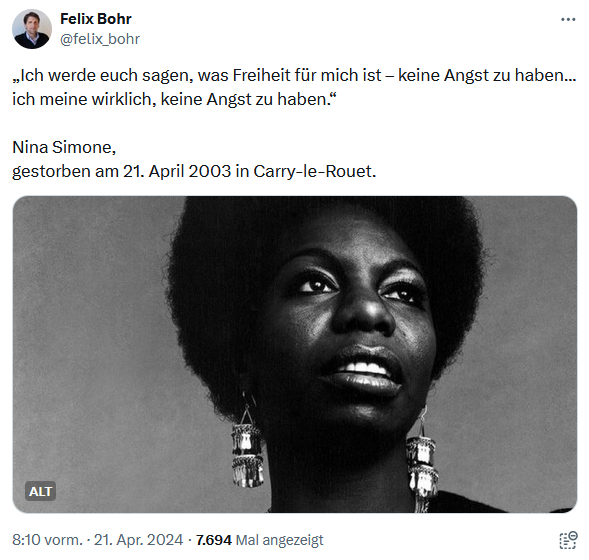Click Felix Bohr's profile avatar
Viewport: 589px width, 560px height.
32,29
